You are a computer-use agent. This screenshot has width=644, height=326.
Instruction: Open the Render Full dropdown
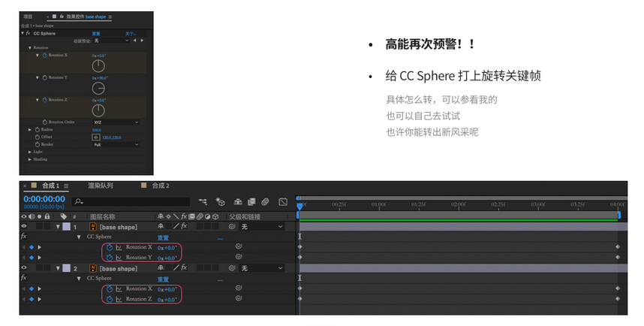116,144
